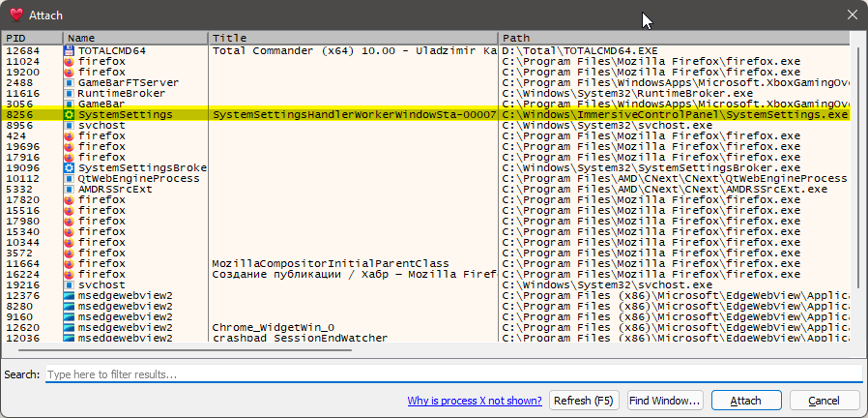Viewport: 868px width, 418px height.
Task: Select PID cell 15340
Action: pyautogui.click(x=22, y=231)
